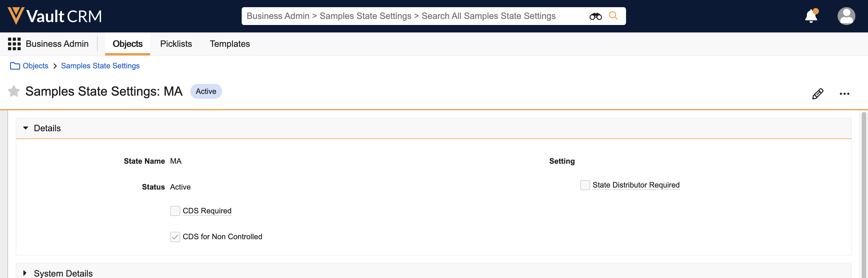The width and height of the screenshot is (868, 278).
Task: Expand the System Details section
Action: point(25,273)
